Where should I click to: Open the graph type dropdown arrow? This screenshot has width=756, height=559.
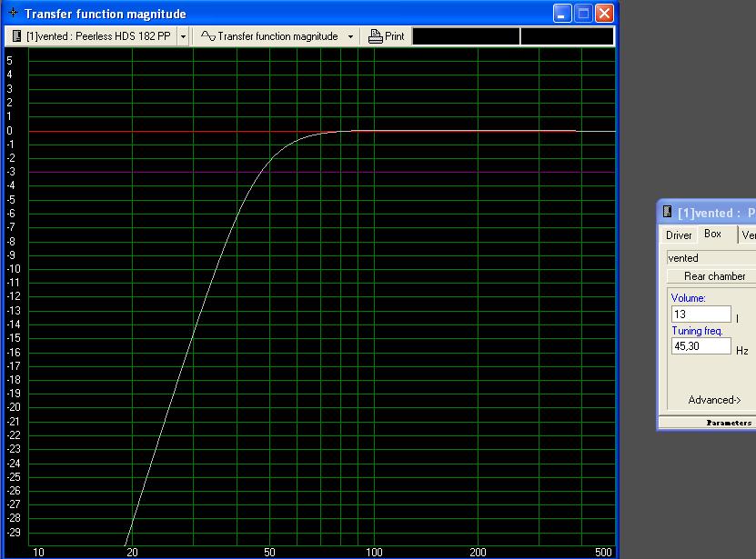350,36
